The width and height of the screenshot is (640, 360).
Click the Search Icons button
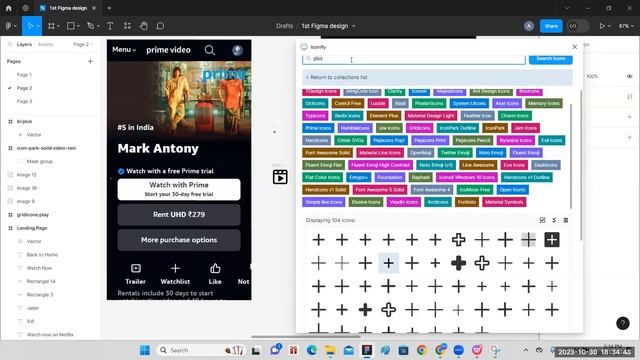pos(551,59)
